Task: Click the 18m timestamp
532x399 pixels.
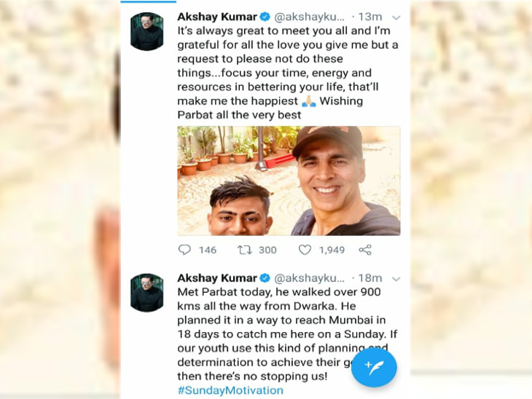Action: (x=371, y=278)
